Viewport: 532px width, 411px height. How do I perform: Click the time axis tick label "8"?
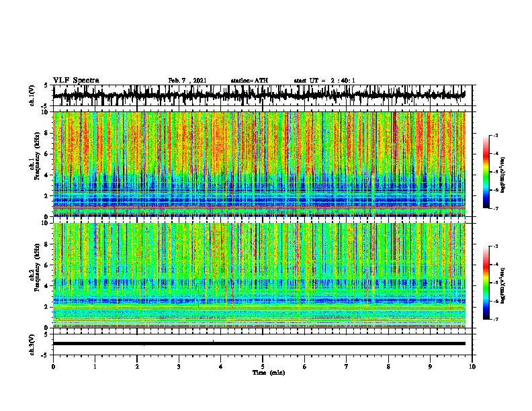tap(388, 367)
